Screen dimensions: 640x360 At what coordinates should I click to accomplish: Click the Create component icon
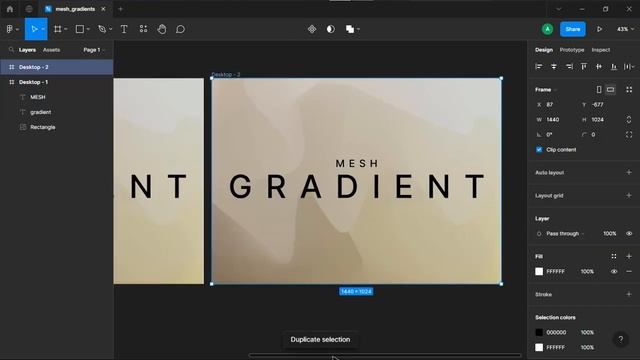tap(312, 29)
